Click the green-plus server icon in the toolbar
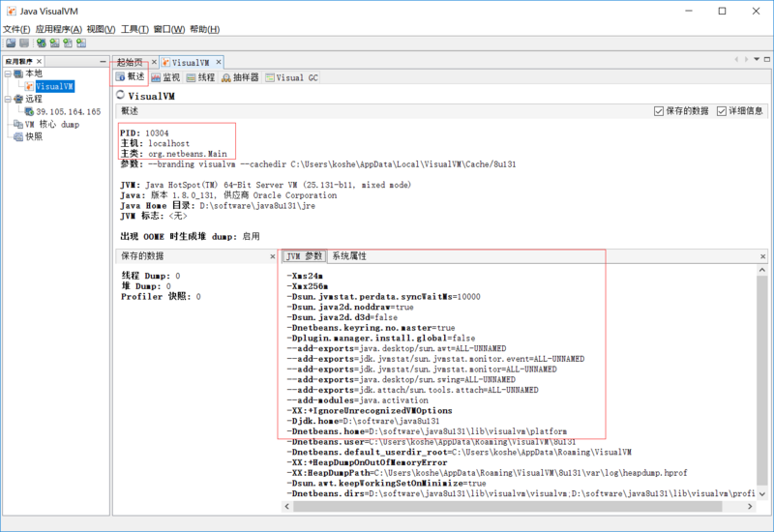The image size is (774, 532). 42,44
